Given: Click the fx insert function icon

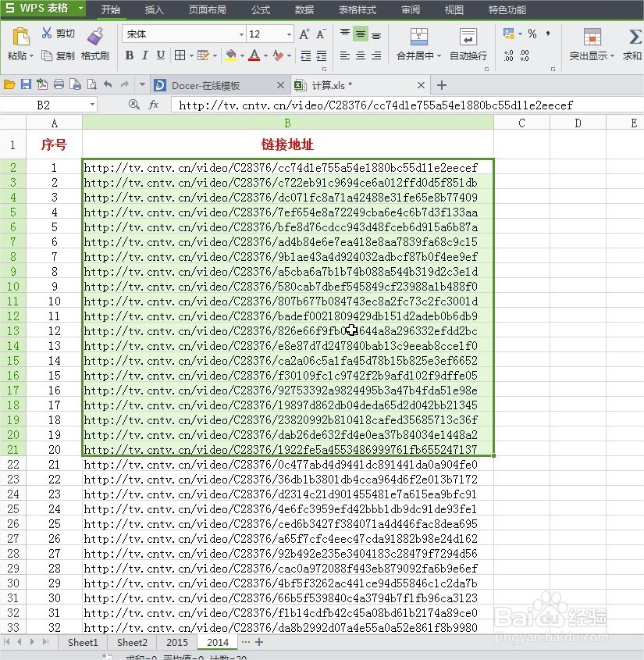Looking at the screenshot, I should click(154, 105).
